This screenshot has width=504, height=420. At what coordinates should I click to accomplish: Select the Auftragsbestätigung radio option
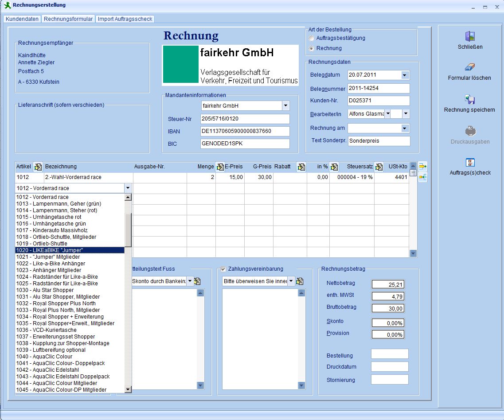click(312, 38)
